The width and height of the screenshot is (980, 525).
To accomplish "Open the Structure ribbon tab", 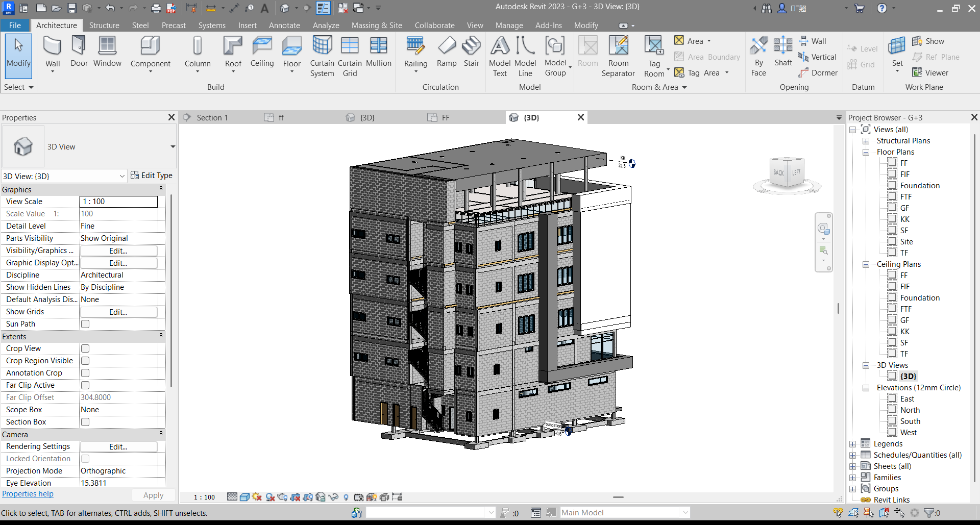I will click(104, 26).
